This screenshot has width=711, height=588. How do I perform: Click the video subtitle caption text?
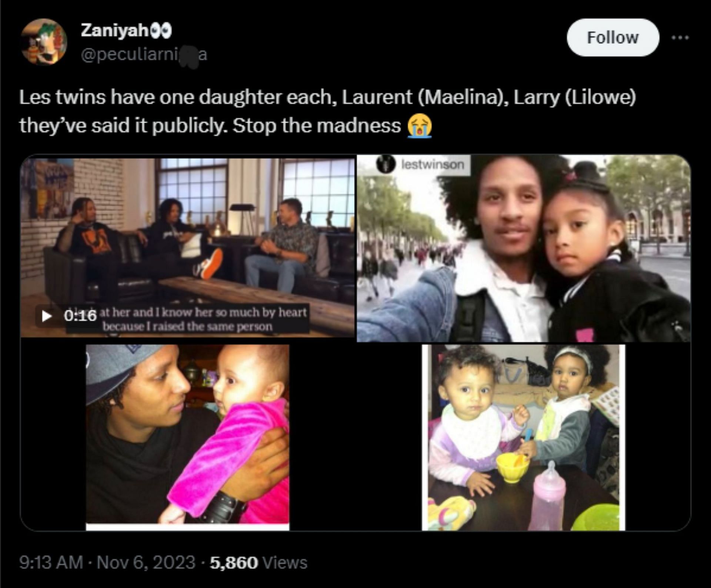pos(204,319)
